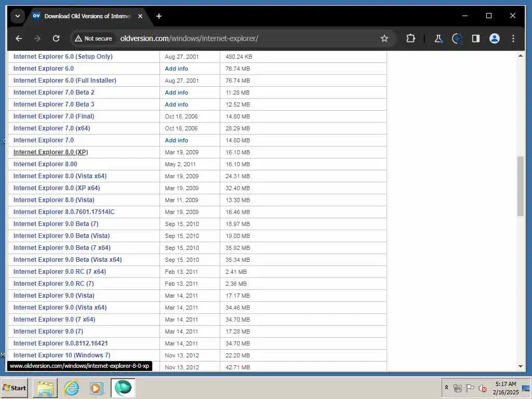Open Internet Explorer 6.0 (Setup Only) link
This screenshot has width=532, height=399.
63,56
